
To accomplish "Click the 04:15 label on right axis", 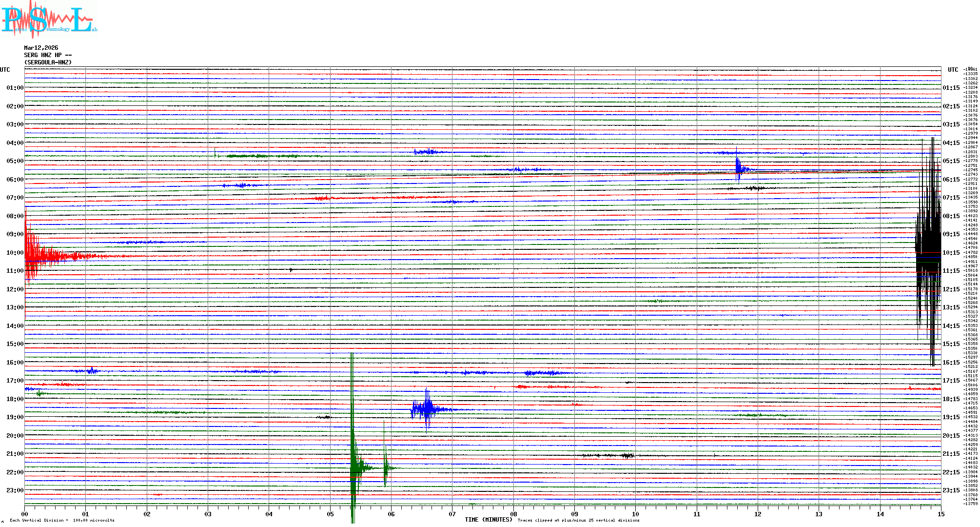I will [951, 143].
